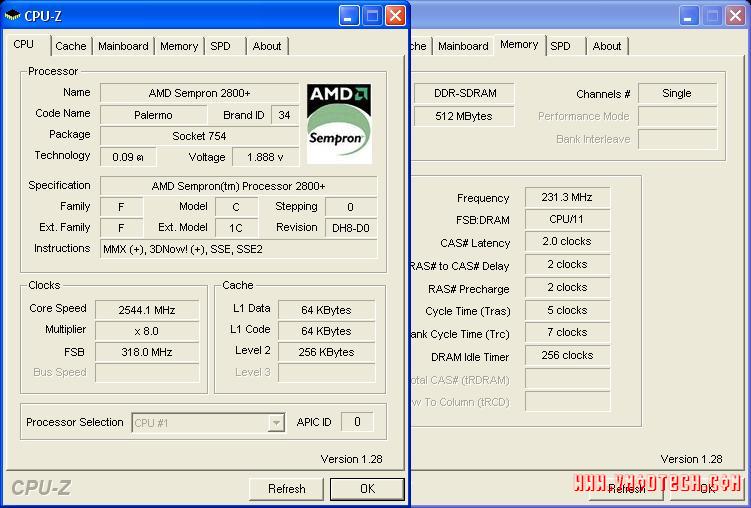Open the Memory tab in front CPU-Z window
751x508 pixels.
[x=179, y=46]
